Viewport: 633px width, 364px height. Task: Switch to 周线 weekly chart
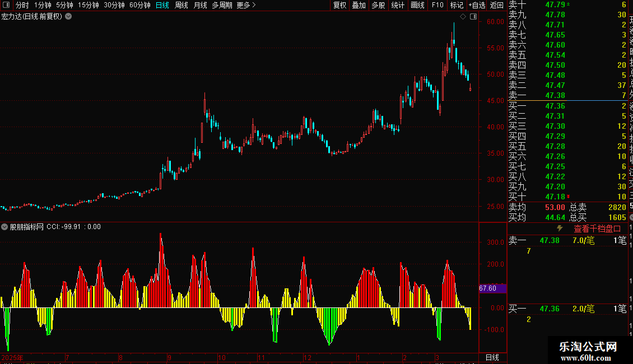coord(181,5)
